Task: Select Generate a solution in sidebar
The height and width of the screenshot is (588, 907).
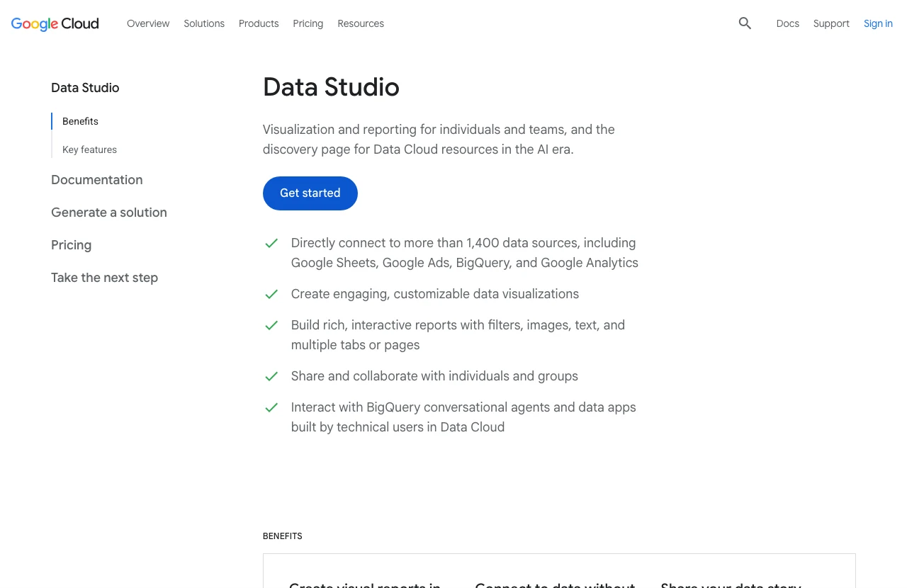Action: pos(109,213)
